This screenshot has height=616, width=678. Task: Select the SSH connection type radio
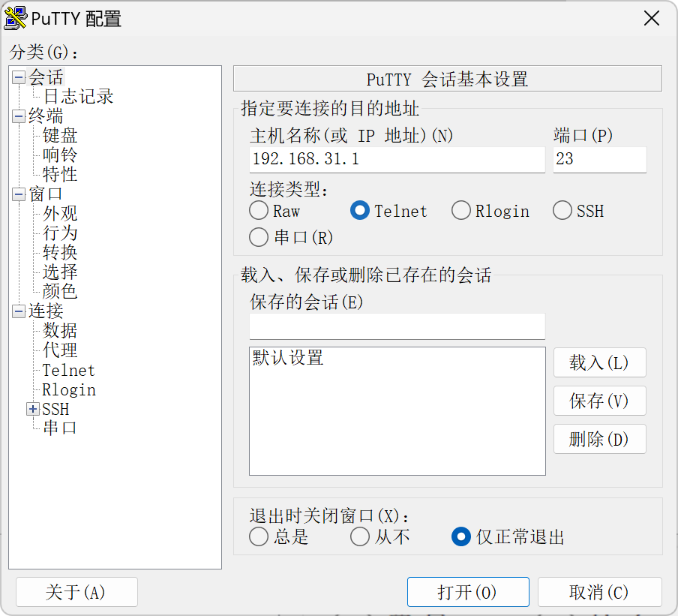coord(562,212)
